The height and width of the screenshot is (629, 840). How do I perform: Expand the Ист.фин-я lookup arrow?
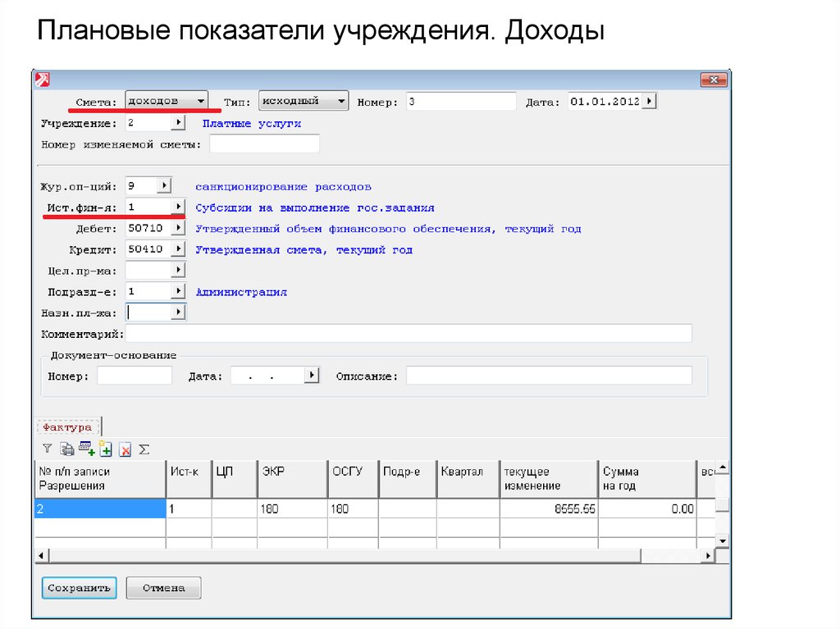[177, 207]
